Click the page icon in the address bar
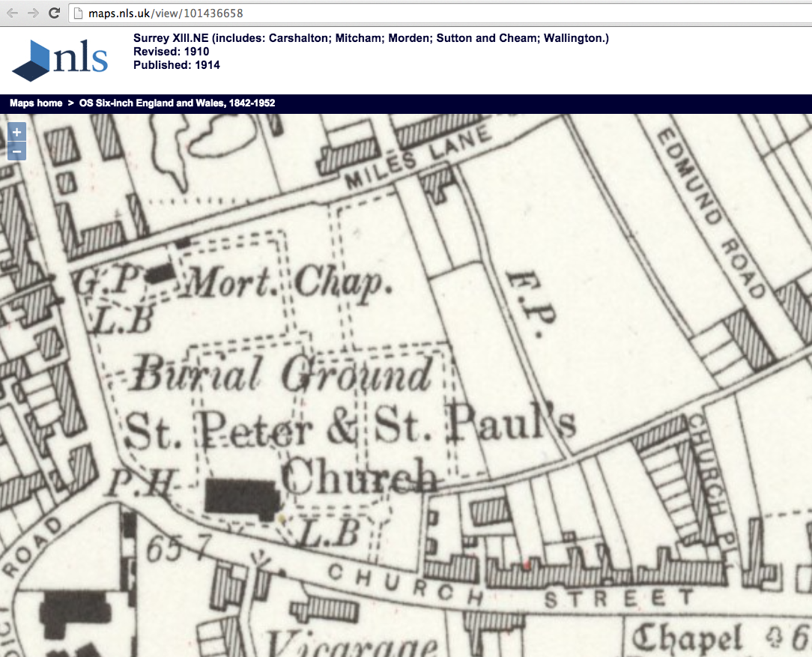The image size is (812, 657). tap(79, 13)
